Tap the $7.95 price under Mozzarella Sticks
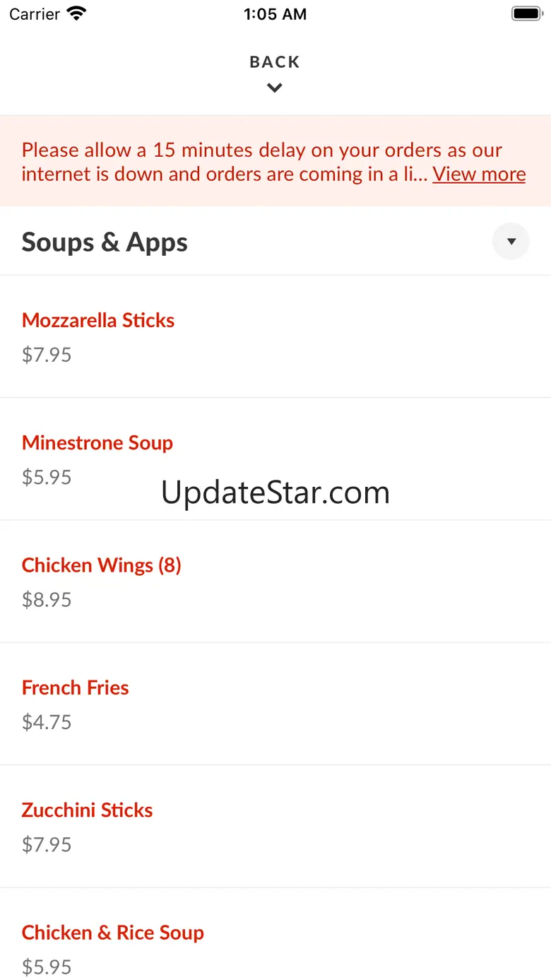Viewport: 551px width, 980px height. 47,355
